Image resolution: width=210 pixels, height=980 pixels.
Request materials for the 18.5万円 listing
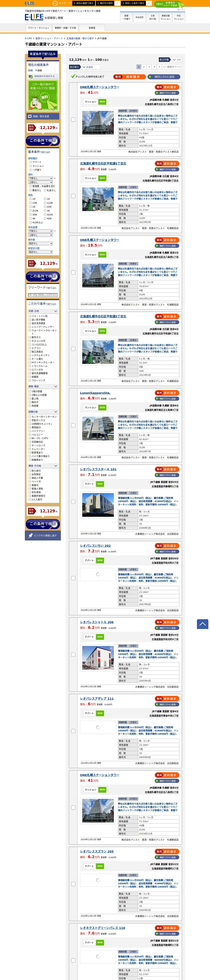(x=167, y=240)
